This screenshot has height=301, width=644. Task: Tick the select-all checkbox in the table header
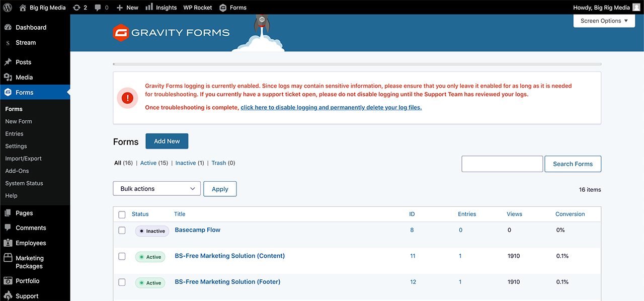pos(122,214)
